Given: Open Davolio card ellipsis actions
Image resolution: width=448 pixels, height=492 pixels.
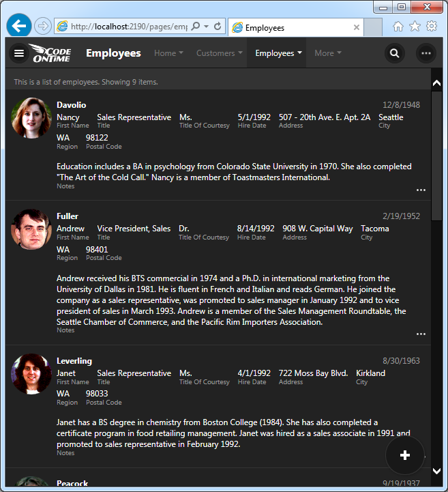Looking at the screenshot, I should (421, 190).
